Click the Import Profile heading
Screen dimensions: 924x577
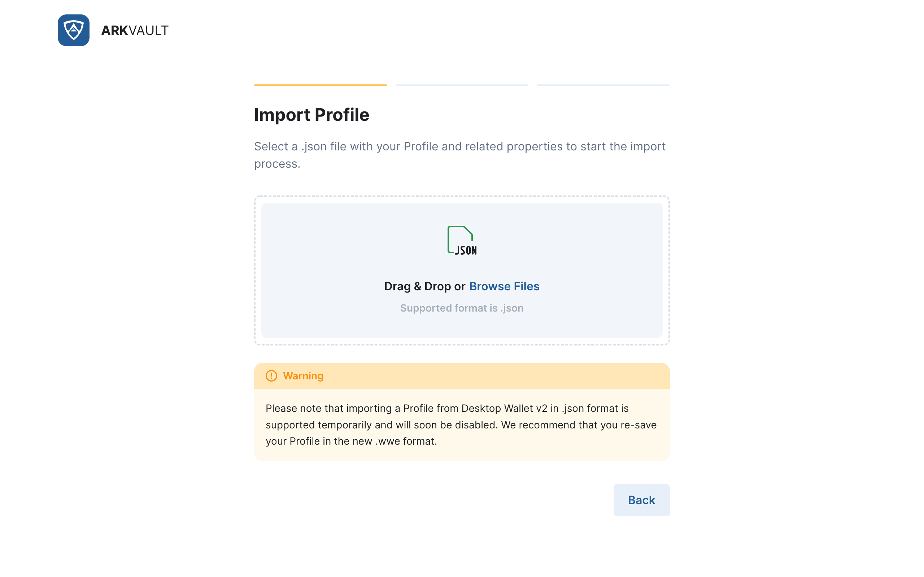click(311, 115)
